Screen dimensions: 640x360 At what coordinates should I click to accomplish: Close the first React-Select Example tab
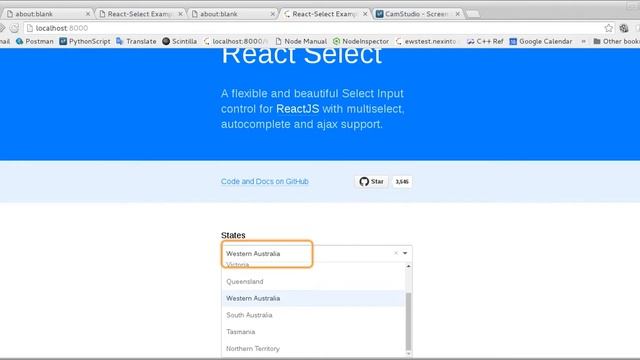(x=180, y=14)
